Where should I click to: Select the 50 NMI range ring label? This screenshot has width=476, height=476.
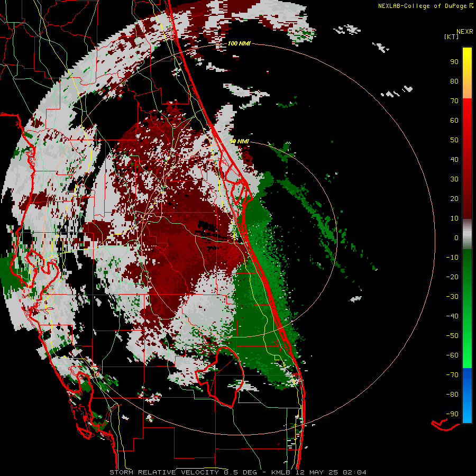point(239,141)
